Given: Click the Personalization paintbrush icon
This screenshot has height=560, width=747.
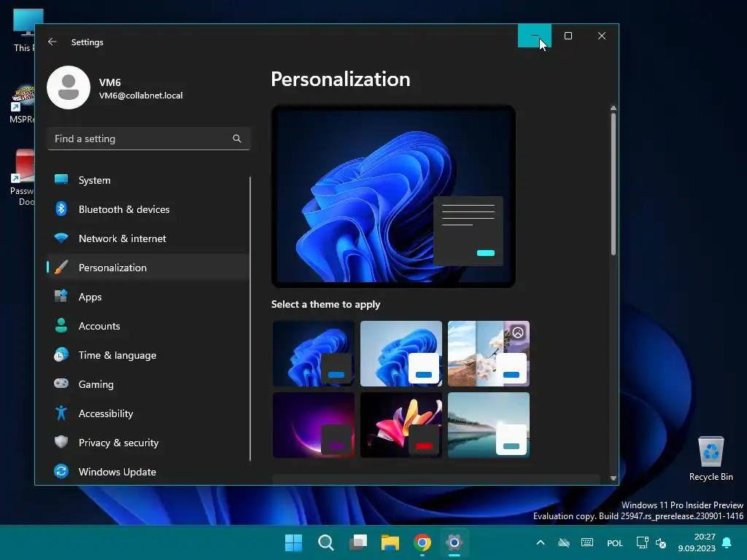Looking at the screenshot, I should point(61,268).
